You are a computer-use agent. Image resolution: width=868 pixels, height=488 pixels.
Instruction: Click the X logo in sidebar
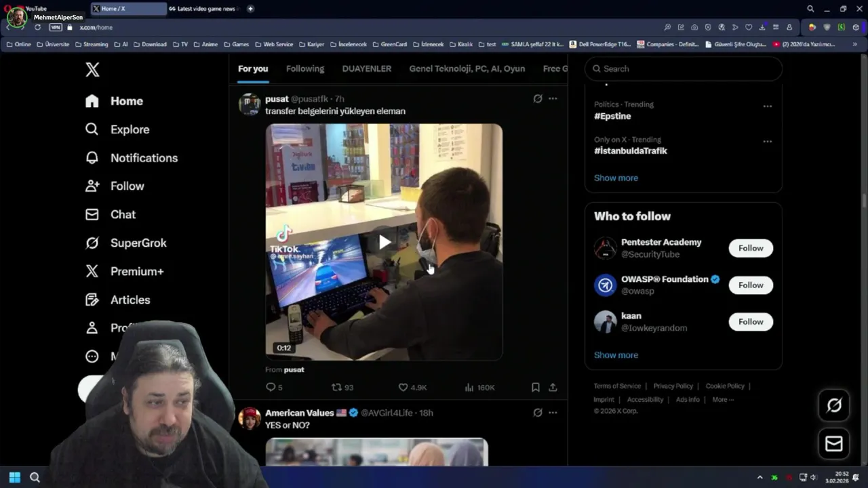click(x=92, y=69)
